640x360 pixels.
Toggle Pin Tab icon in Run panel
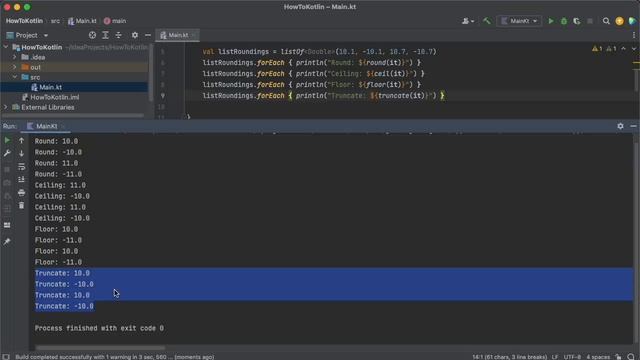pos(7,241)
